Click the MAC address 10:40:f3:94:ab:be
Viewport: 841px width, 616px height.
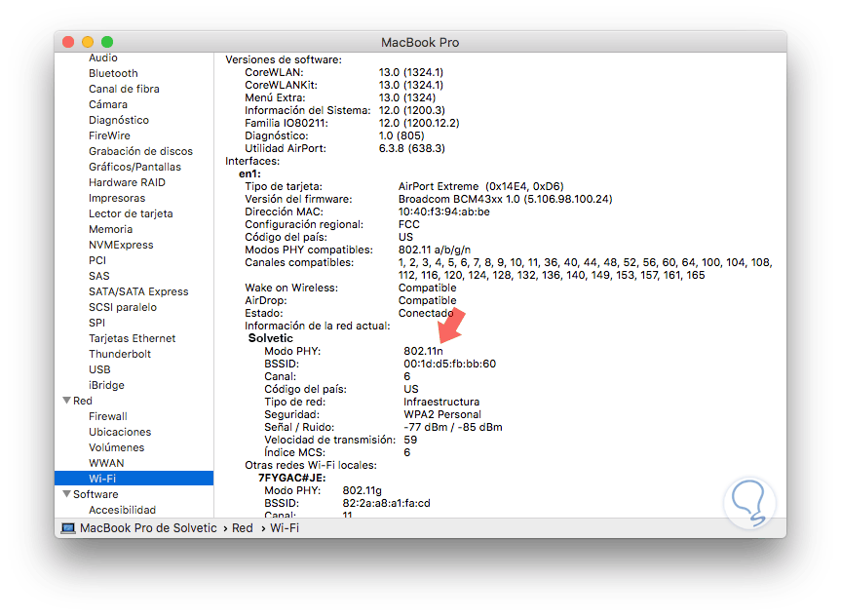pyautogui.click(x=444, y=212)
